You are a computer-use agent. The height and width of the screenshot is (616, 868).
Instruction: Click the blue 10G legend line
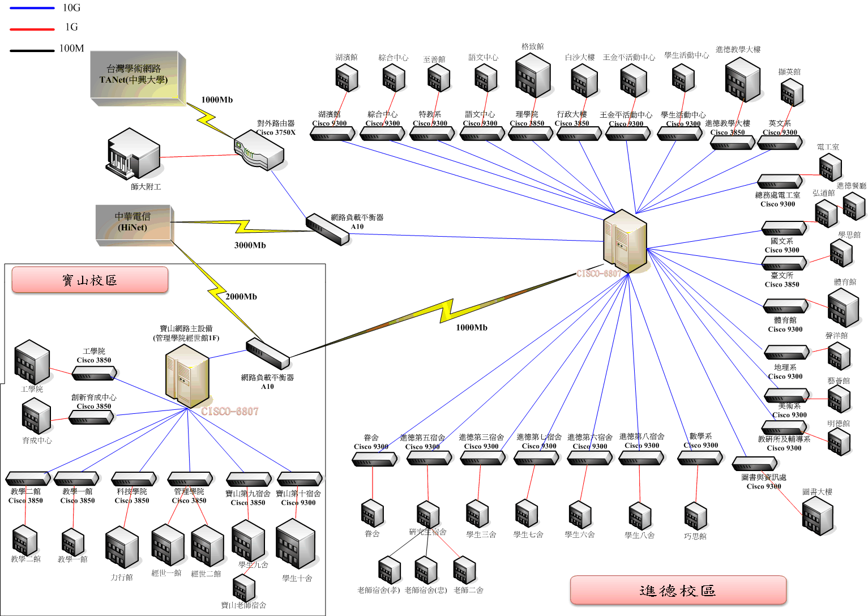(x=32, y=8)
